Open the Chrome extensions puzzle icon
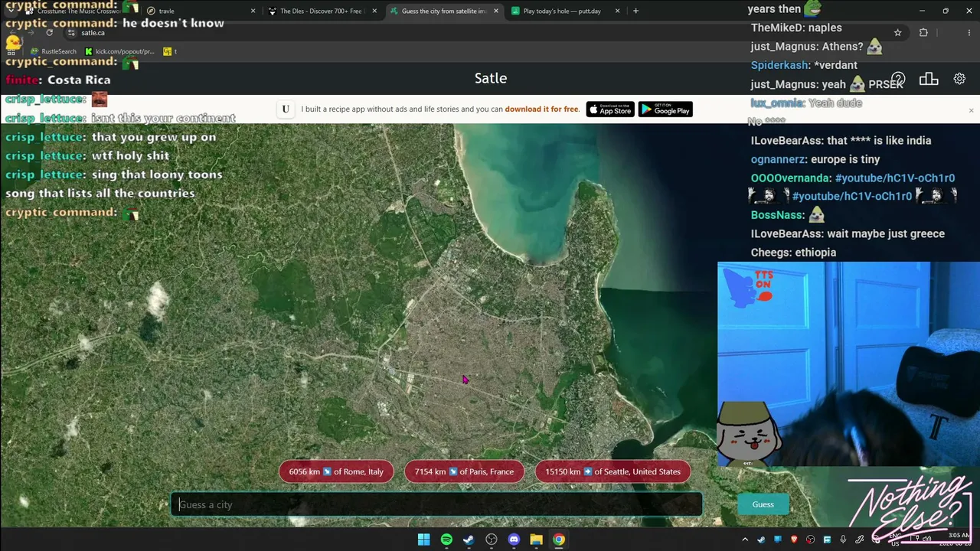This screenshot has width=980, height=551. 923,33
